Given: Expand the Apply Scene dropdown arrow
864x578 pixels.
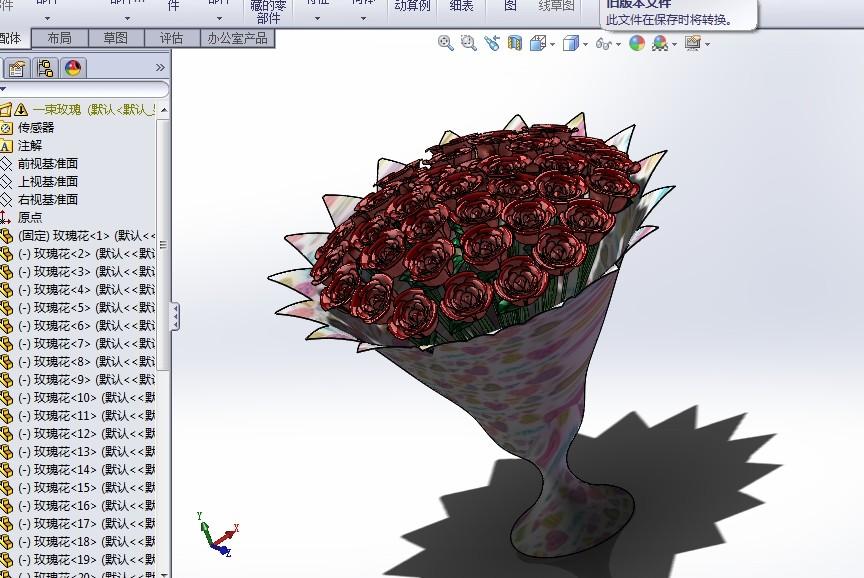Looking at the screenshot, I should pos(674,45).
